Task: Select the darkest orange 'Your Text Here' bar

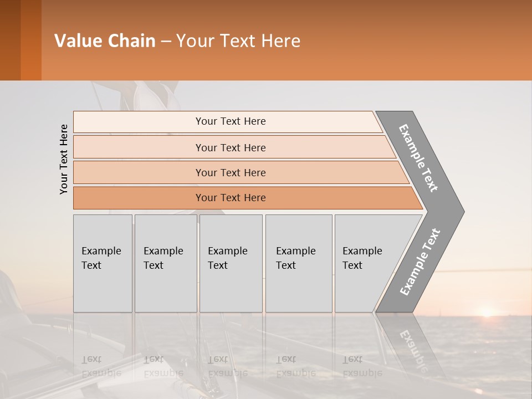Action: click(x=230, y=198)
